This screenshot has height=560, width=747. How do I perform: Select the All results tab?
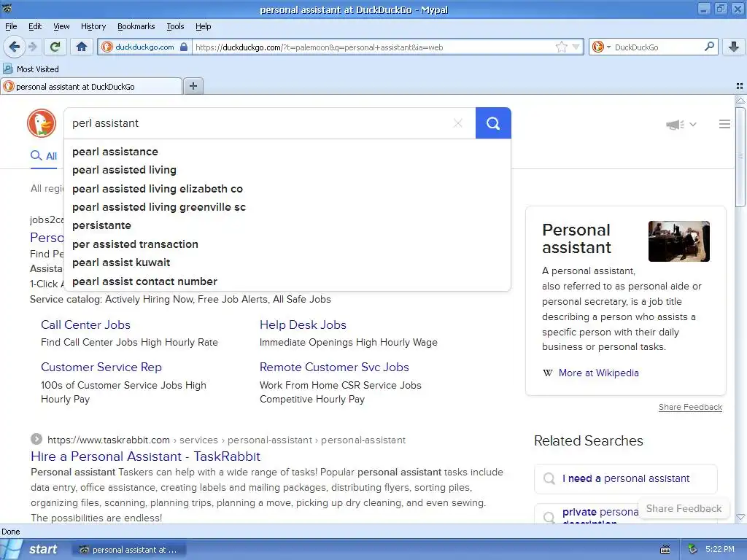pos(43,156)
